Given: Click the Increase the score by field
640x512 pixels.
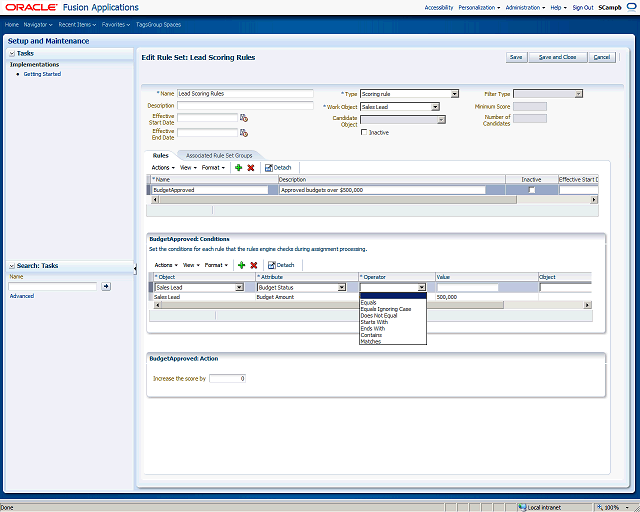Looking at the screenshot, I should 227,378.
